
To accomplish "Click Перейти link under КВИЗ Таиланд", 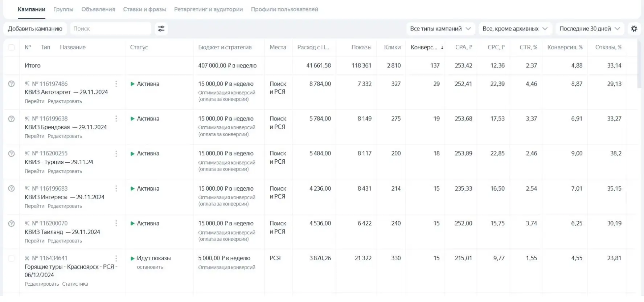I will 34,241.
